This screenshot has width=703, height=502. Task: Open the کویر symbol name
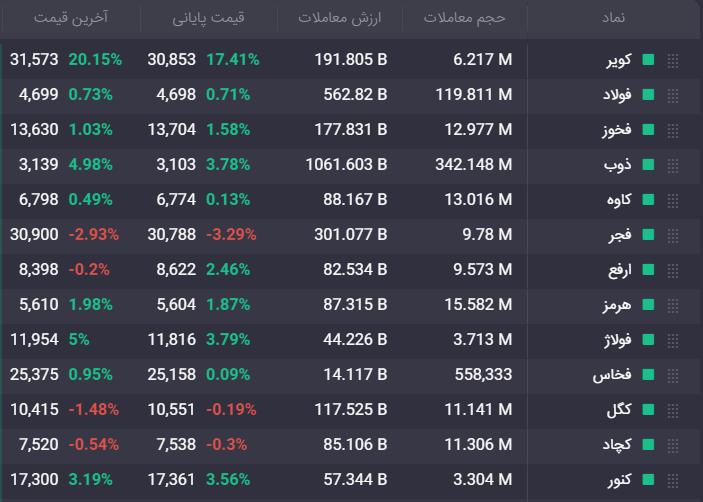coord(619,60)
